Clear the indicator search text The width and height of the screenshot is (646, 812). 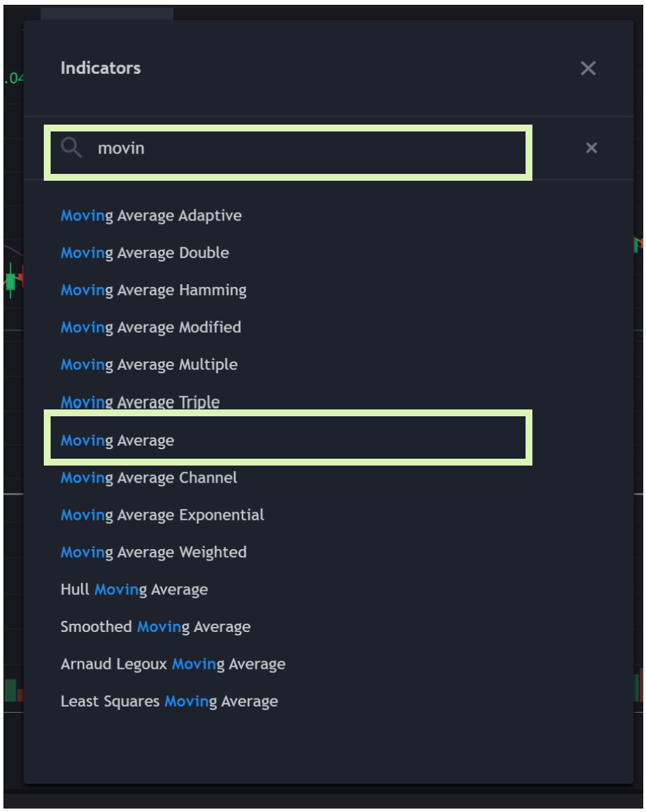591,148
